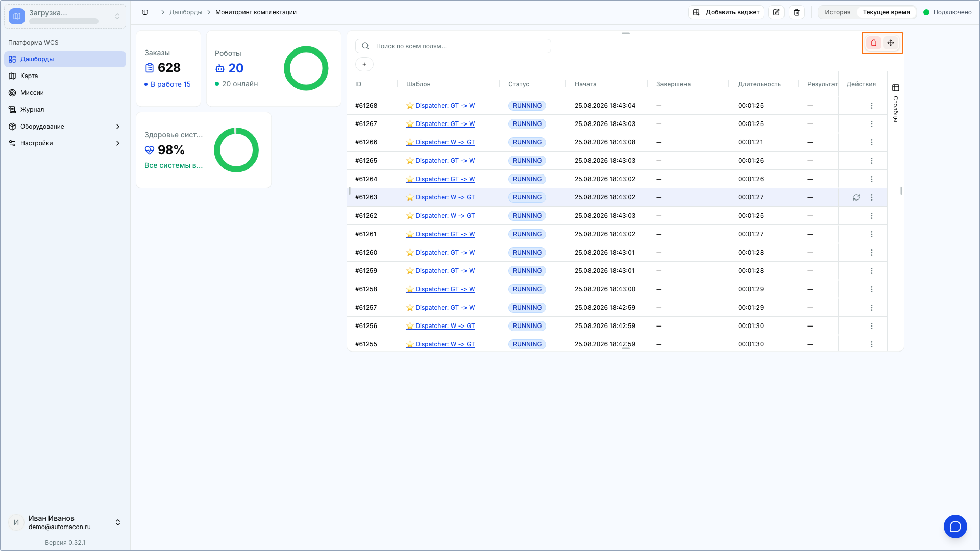Viewport: 980px width, 551px height.
Task: Open Журнал in the sidebar
Action: point(65,110)
